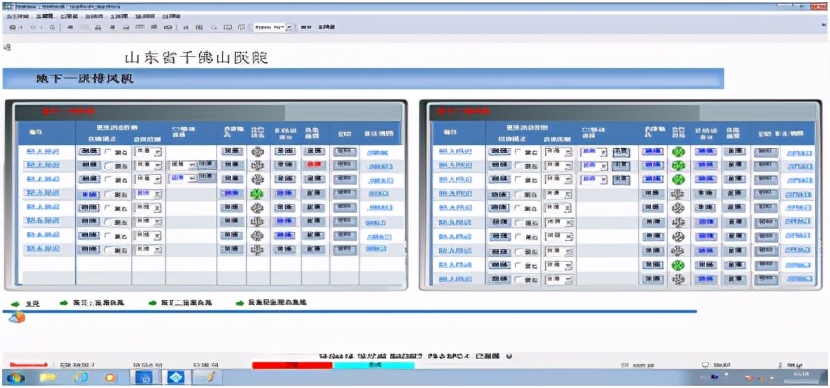Click first row green fan icon in right panel
This screenshot has width=830, height=388.
coord(678,152)
